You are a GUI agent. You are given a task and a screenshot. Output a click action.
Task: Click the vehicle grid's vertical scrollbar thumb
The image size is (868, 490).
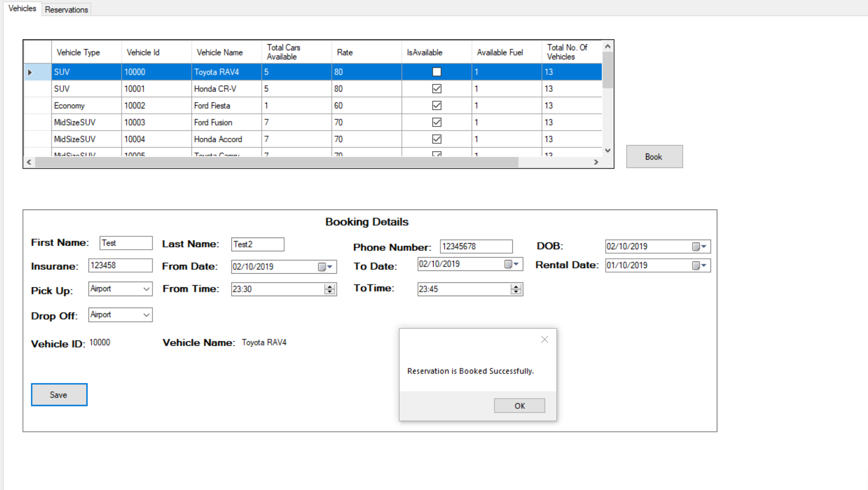tap(607, 70)
